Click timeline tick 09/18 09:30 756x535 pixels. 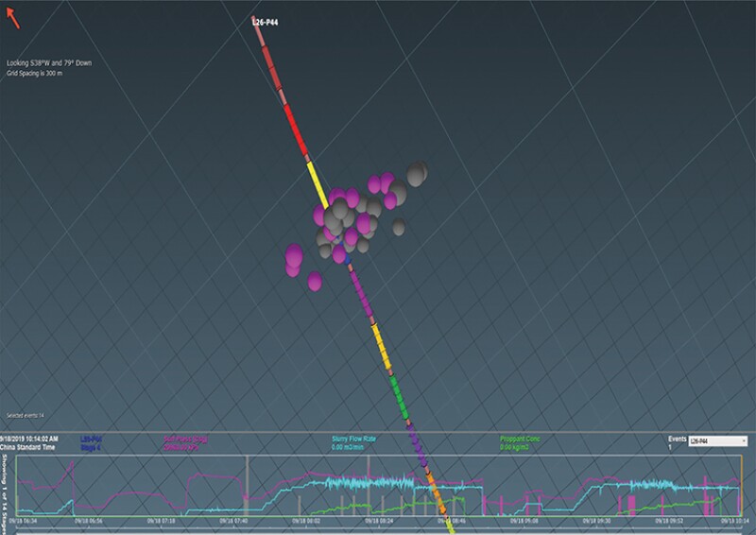[597, 521]
